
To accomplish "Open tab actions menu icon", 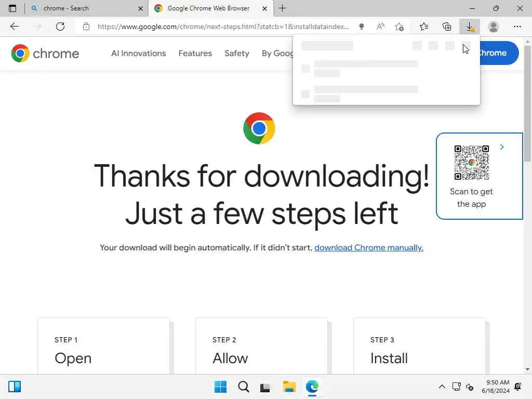I will click(12, 8).
